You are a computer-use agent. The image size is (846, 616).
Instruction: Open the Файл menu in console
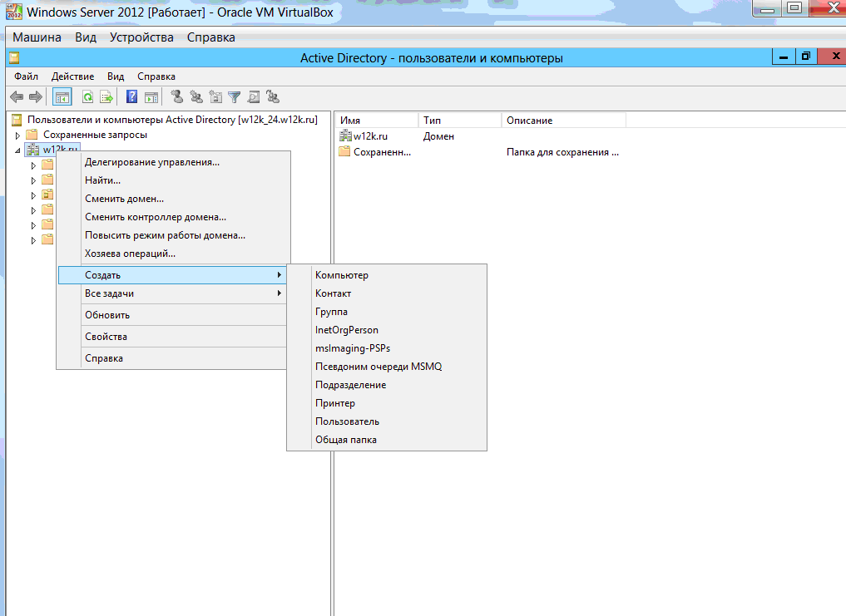click(26, 76)
